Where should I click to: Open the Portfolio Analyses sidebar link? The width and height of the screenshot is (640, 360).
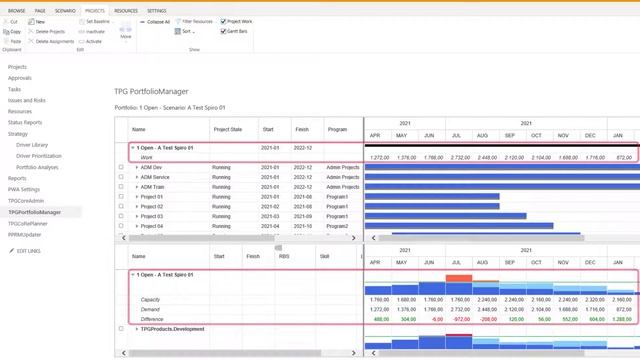tap(37, 167)
